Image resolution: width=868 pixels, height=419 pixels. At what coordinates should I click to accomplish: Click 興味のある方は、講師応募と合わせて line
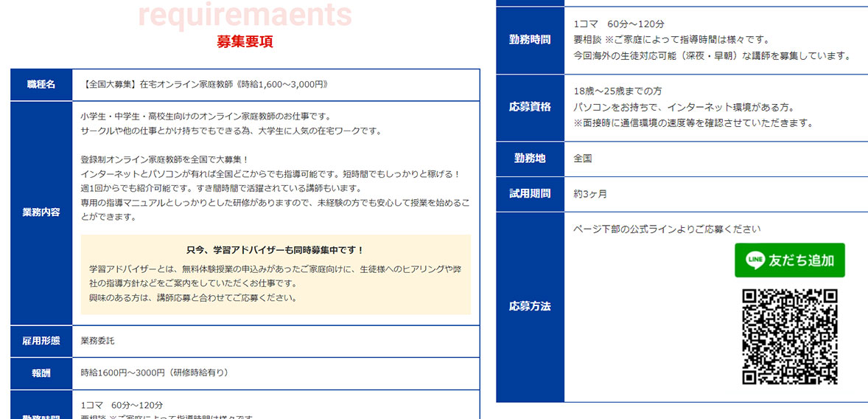coord(193,297)
